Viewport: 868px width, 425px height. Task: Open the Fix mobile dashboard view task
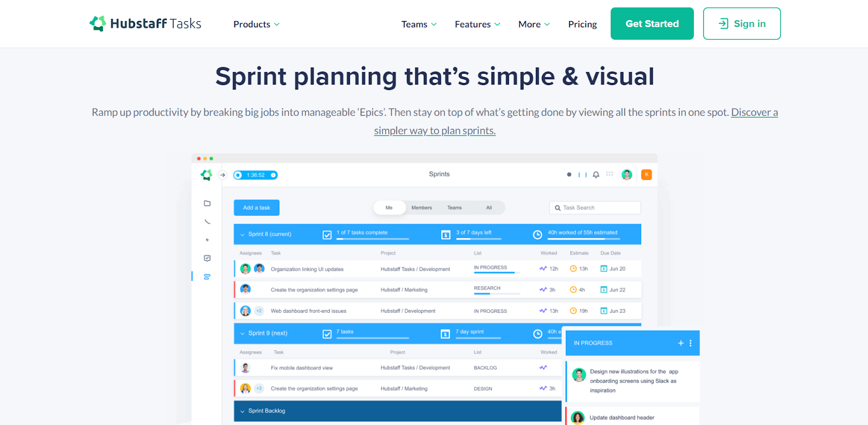[302, 368]
